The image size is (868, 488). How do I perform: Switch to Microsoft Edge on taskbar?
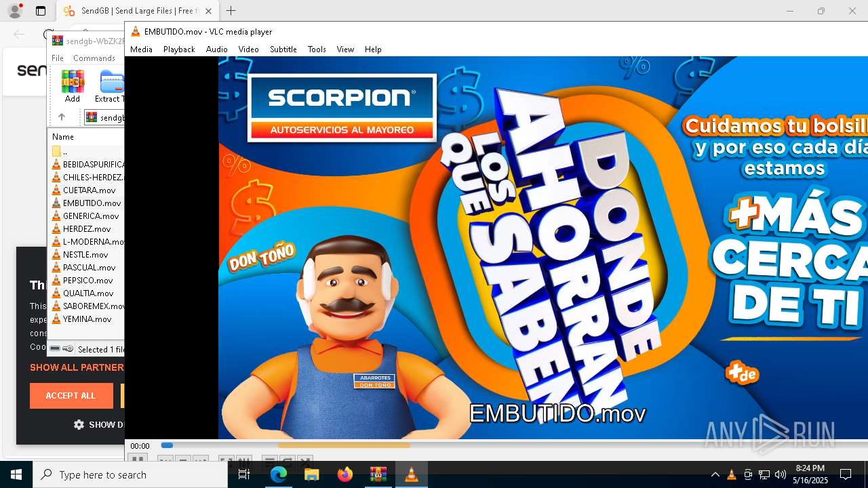(279, 474)
